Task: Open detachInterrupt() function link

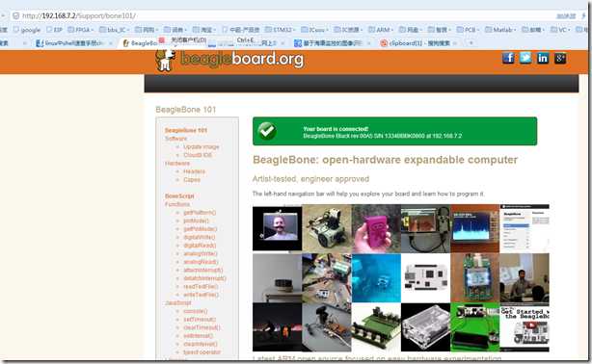Action: [x=204, y=278]
